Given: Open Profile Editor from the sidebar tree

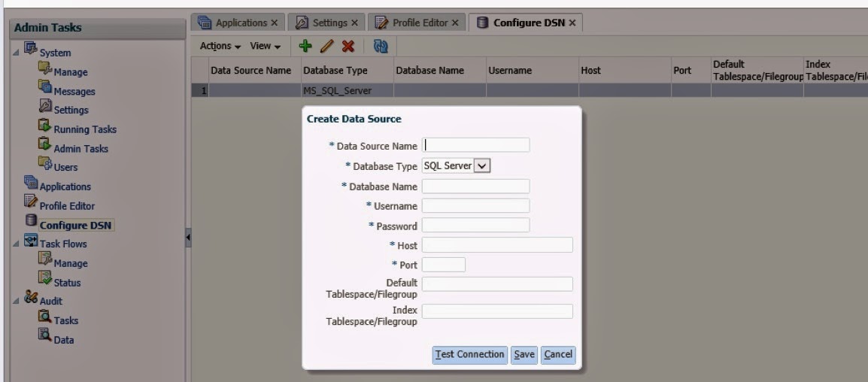Looking at the screenshot, I should click(x=67, y=206).
